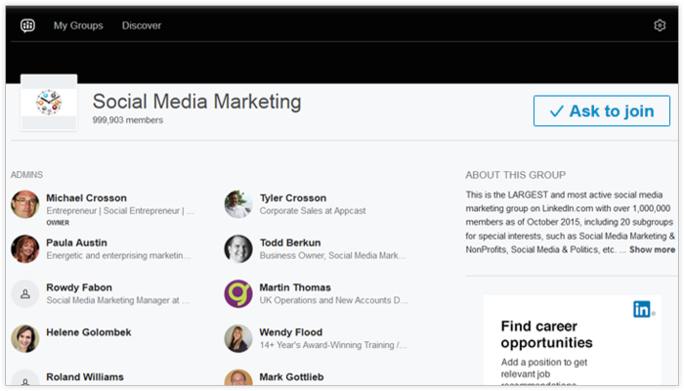
Task: Open Michael Crosson's profile photo
Action: (x=25, y=204)
